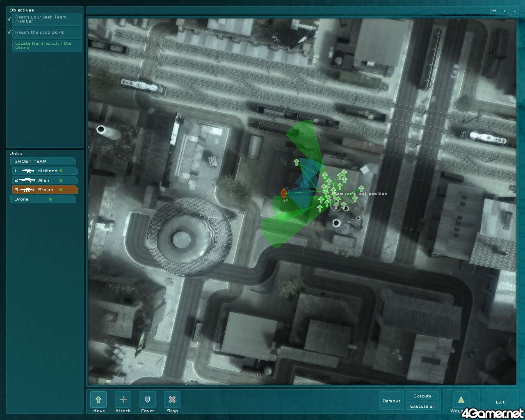Image resolution: width=525 pixels, height=420 pixels.
Task: Click Brown's green status square
Action: pyautogui.click(x=61, y=190)
